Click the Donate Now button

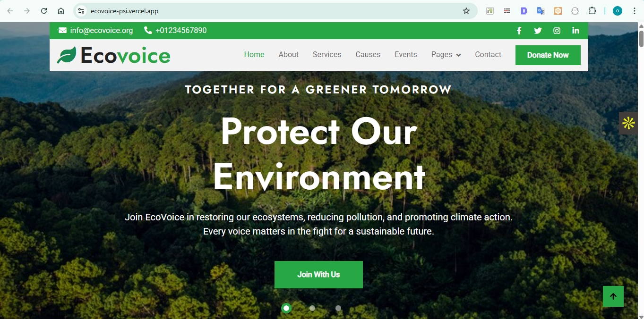pyautogui.click(x=548, y=55)
